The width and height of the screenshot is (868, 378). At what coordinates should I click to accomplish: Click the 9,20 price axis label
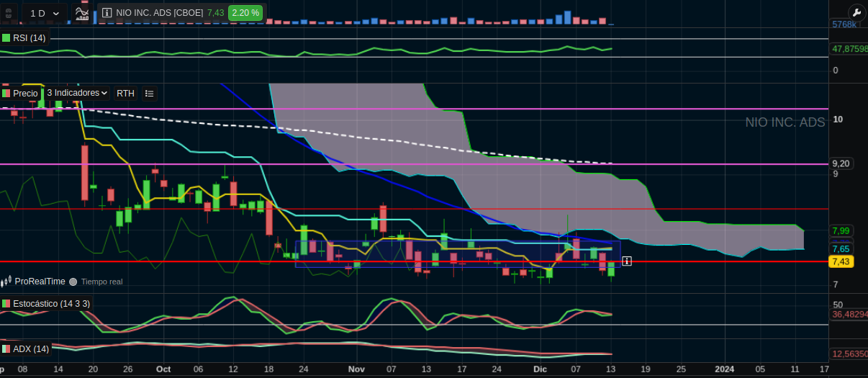point(841,163)
